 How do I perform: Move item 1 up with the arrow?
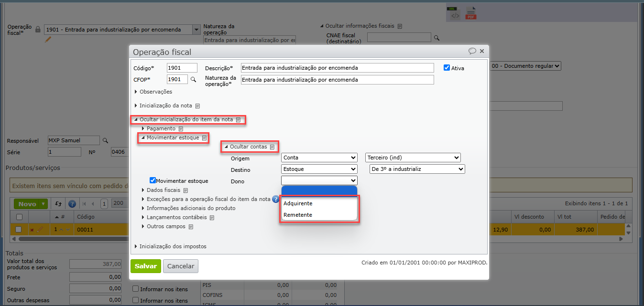tap(62, 230)
